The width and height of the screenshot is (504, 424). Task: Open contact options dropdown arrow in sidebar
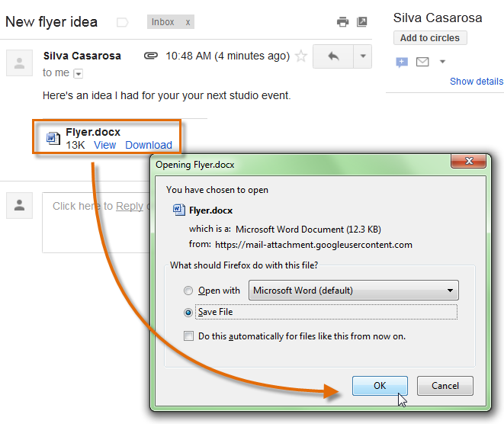click(442, 62)
